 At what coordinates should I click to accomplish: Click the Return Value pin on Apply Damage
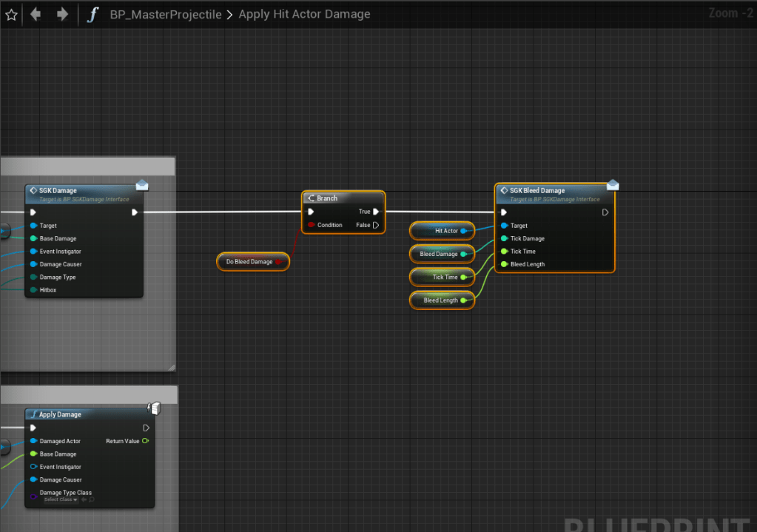coord(145,441)
